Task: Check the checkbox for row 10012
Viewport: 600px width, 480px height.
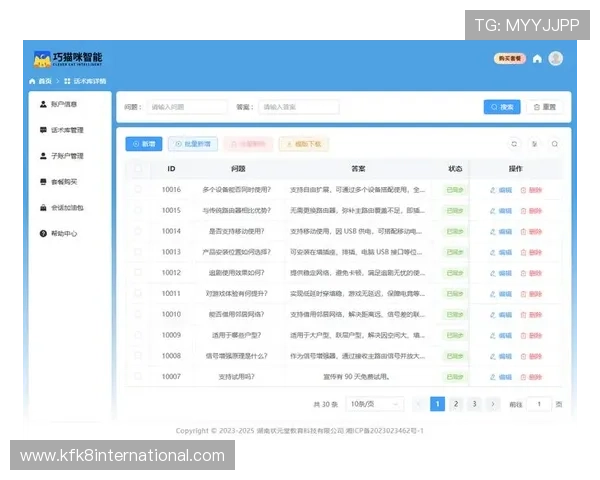Action: [138, 273]
